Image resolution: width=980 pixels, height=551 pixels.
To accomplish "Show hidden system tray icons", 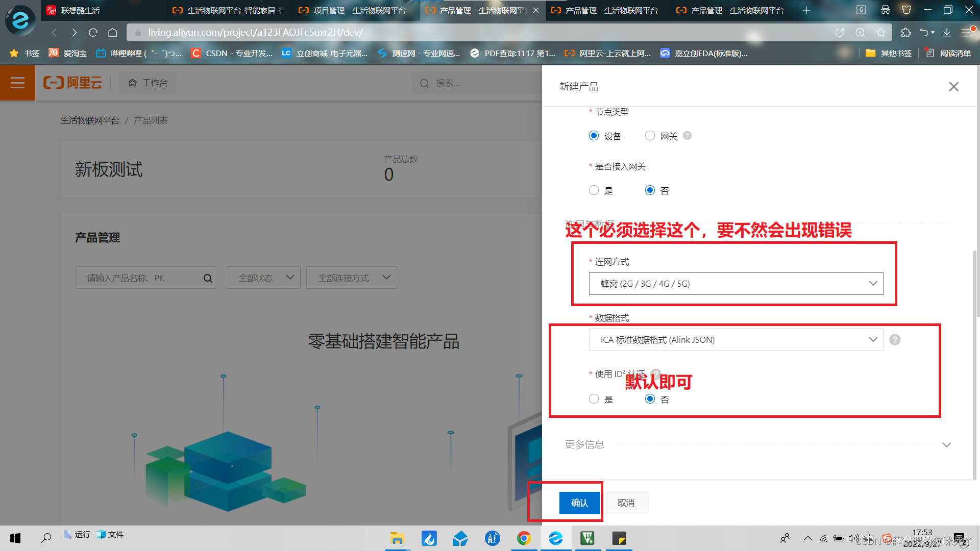I will point(807,538).
